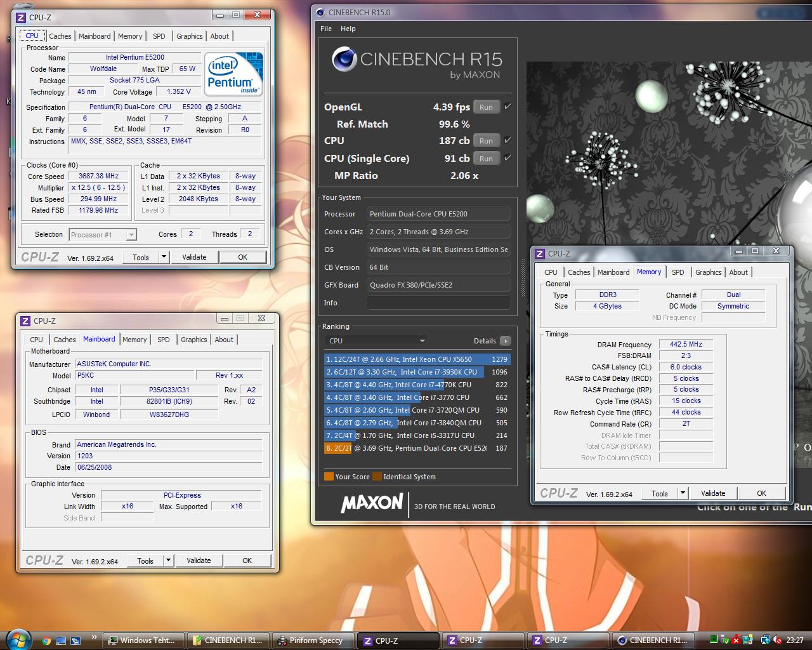
Task: Select ranking row Intel Xeon CPU X5650
Action: [x=416, y=359]
